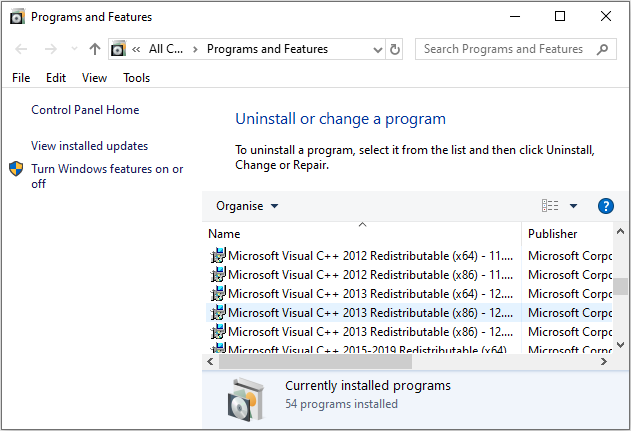Refresh the Programs and Features list

pos(395,49)
